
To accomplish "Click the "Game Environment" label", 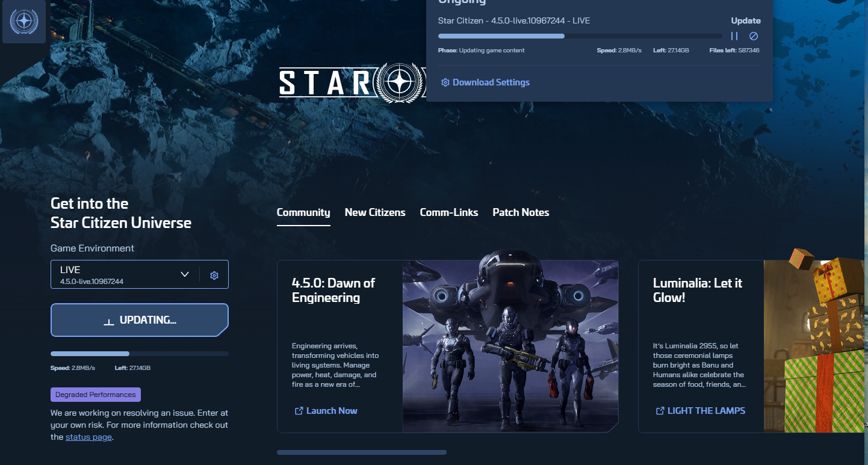I will tap(92, 248).
